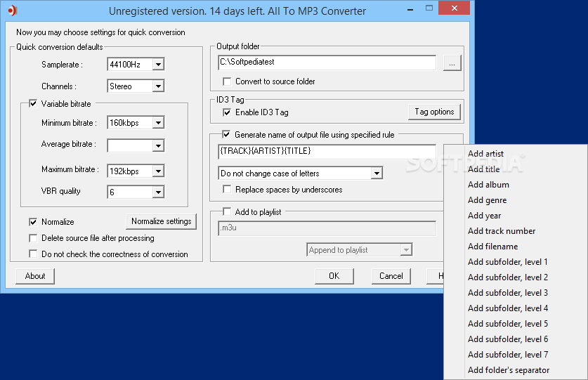
Task: Click the app logo icon in title bar
Action: [x=13, y=11]
